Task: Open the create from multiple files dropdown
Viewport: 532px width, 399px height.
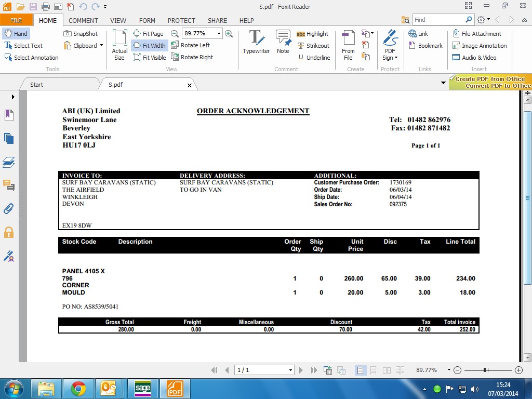Action: (x=367, y=33)
